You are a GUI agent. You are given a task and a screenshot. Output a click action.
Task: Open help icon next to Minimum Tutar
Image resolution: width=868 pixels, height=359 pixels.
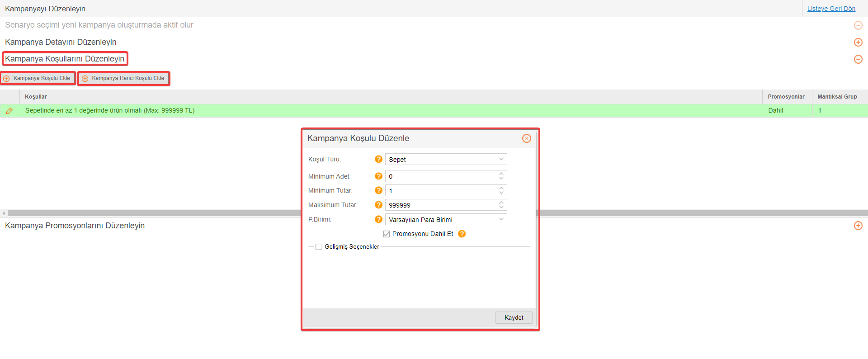click(x=379, y=190)
